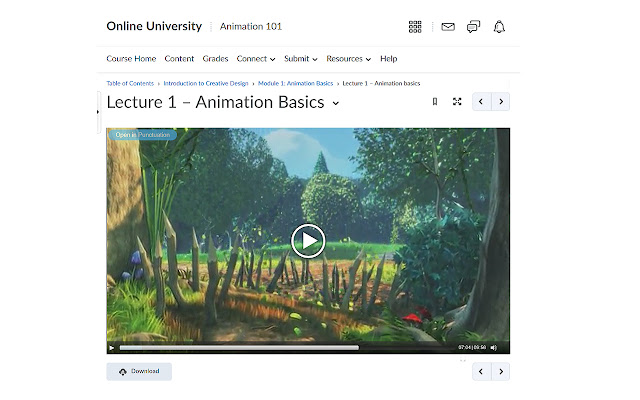Open the Grades page
Viewport: 640px width, 400px height.
[215, 59]
